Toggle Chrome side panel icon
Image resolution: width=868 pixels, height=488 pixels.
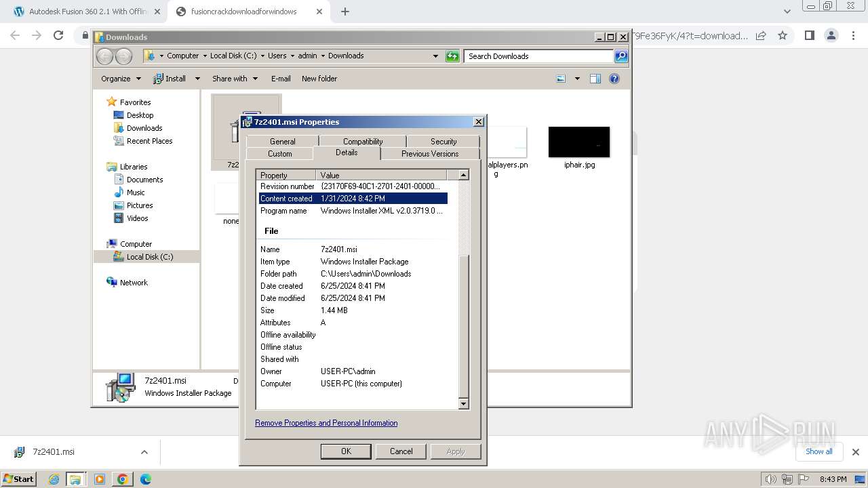809,35
